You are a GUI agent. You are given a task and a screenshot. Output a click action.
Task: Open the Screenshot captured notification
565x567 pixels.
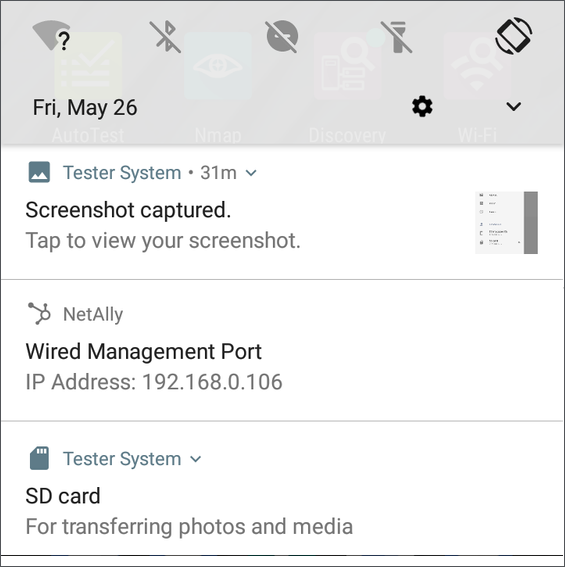pos(282,213)
